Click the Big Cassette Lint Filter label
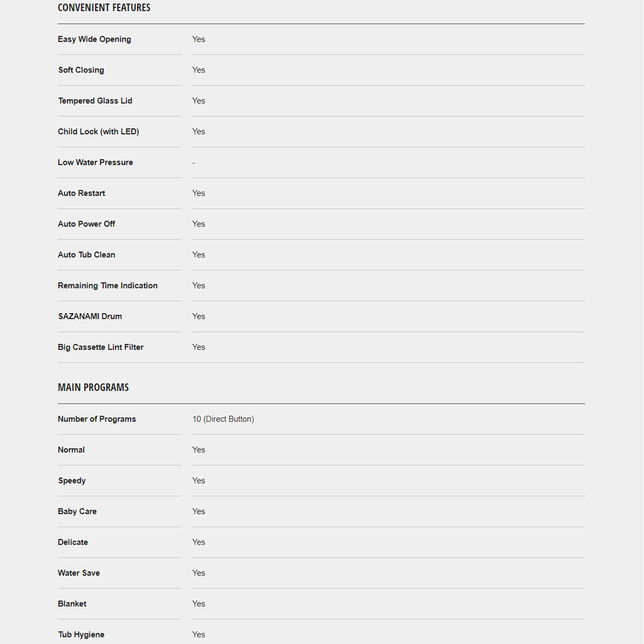This screenshot has width=644, height=644. 101,347
